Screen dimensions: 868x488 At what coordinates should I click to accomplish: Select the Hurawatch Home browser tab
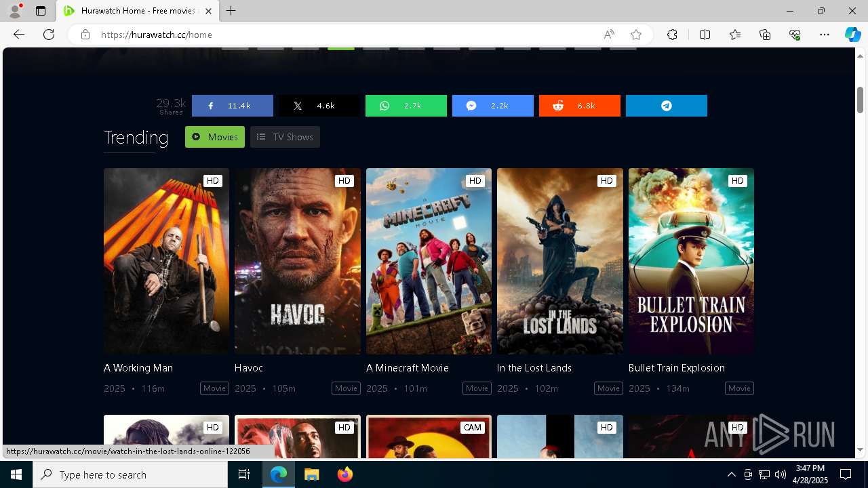[138, 11]
